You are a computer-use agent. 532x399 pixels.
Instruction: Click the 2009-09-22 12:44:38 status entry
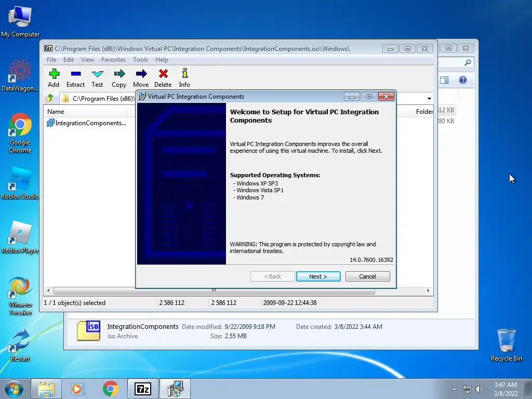click(x=290, y=303)
